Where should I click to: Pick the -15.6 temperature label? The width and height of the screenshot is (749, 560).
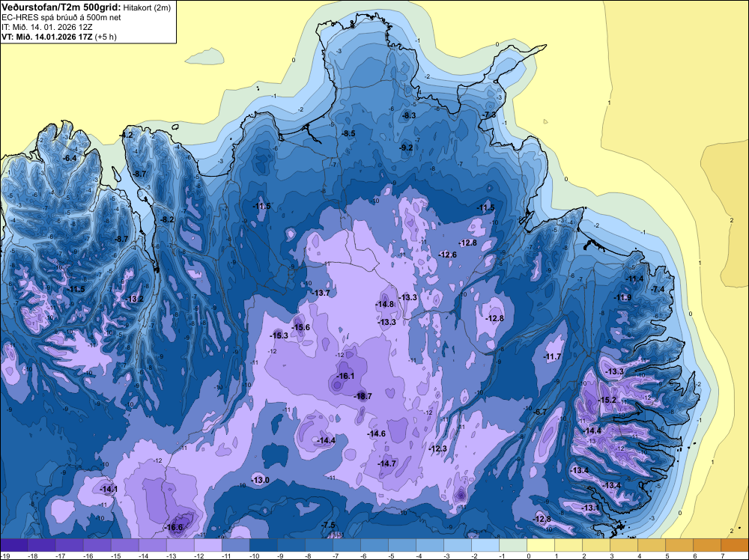pyautogui.click(x=301, y=327)
